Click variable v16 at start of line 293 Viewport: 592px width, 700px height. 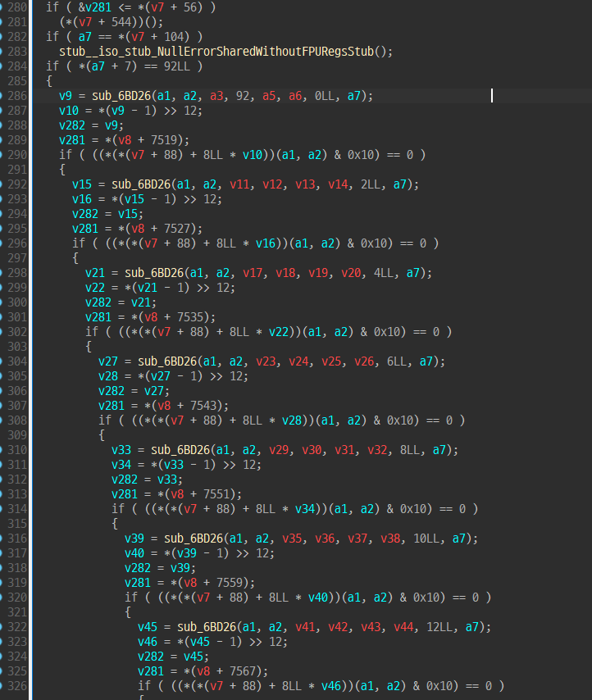tap(82, 198)
